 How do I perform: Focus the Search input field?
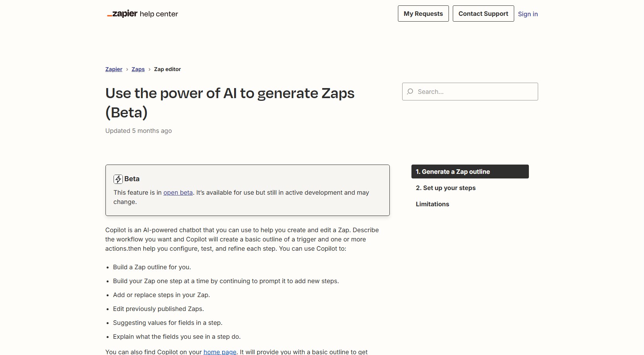pyautogui.click(x=475, y=92)
